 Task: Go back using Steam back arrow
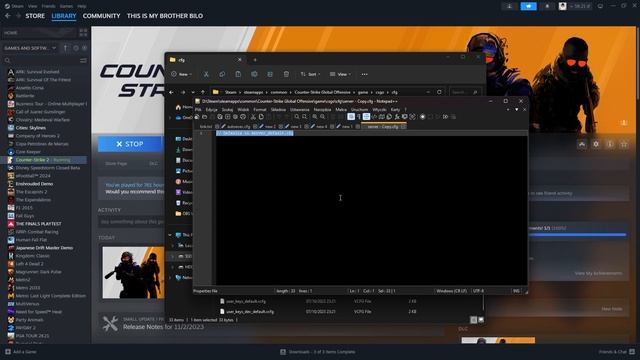[8, 16]
